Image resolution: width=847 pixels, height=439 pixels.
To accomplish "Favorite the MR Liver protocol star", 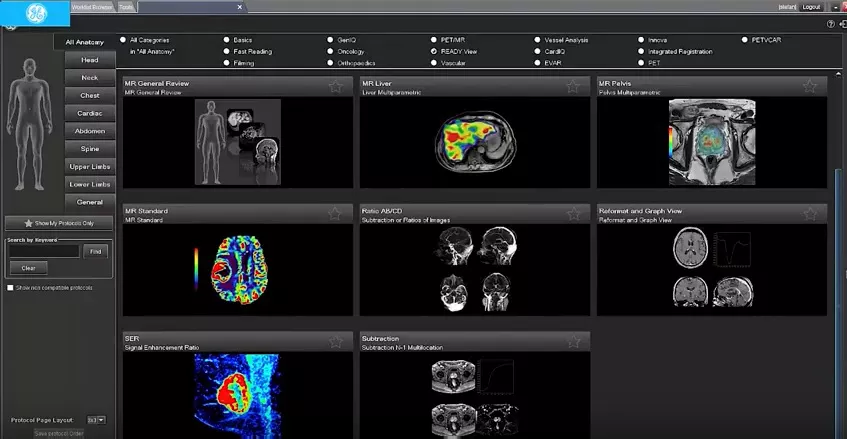I will (x=573, y=86).
